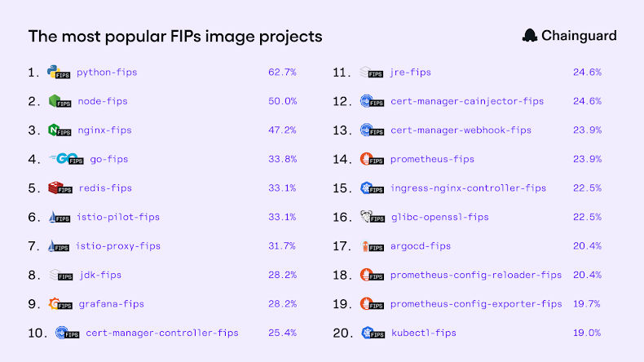This screenshot has height=362, width=644.
Task: Click the prometheus-fips flame icon
Action: (367, 159)
